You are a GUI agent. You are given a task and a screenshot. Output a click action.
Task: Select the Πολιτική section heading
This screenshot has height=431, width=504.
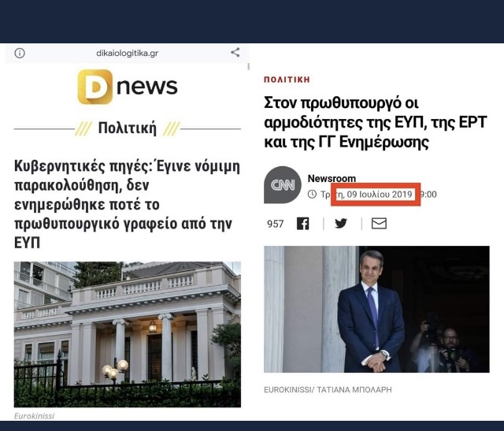coord(128,128)
